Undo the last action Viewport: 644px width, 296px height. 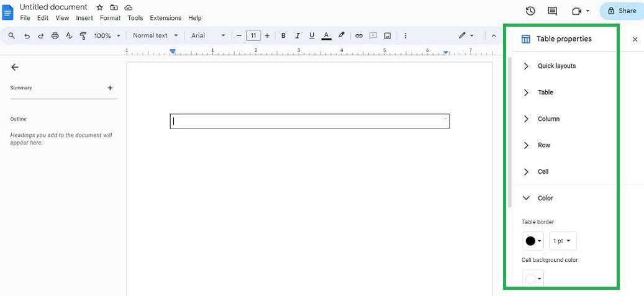pyautogui.click(x=27, y=36)
